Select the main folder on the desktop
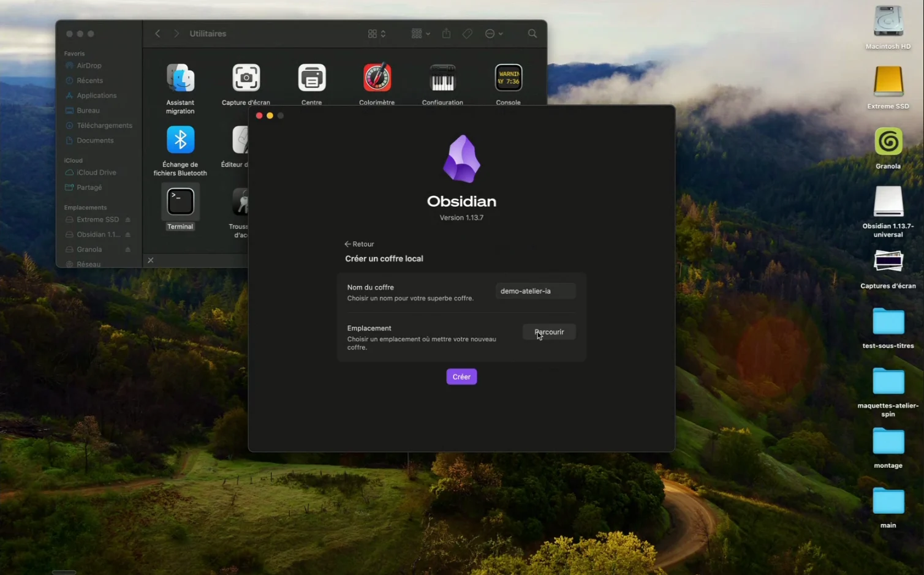 888,501
